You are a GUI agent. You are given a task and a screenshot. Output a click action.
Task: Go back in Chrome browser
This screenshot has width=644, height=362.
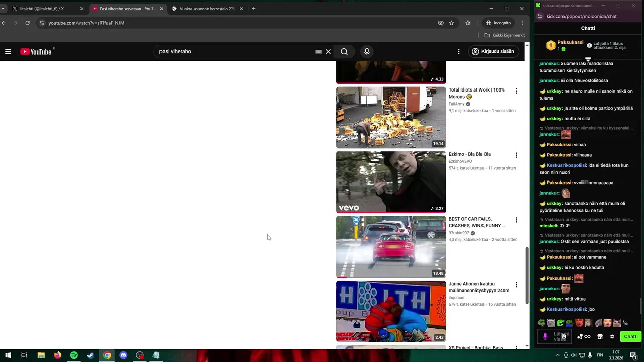[4, 23]
